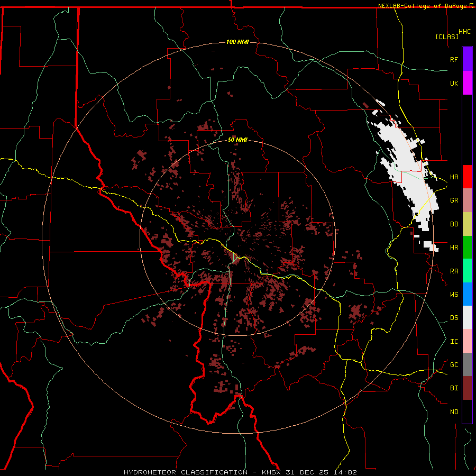476x476 pixels.
Task: Click the 'DS' legend label
Action: [454, 318]
